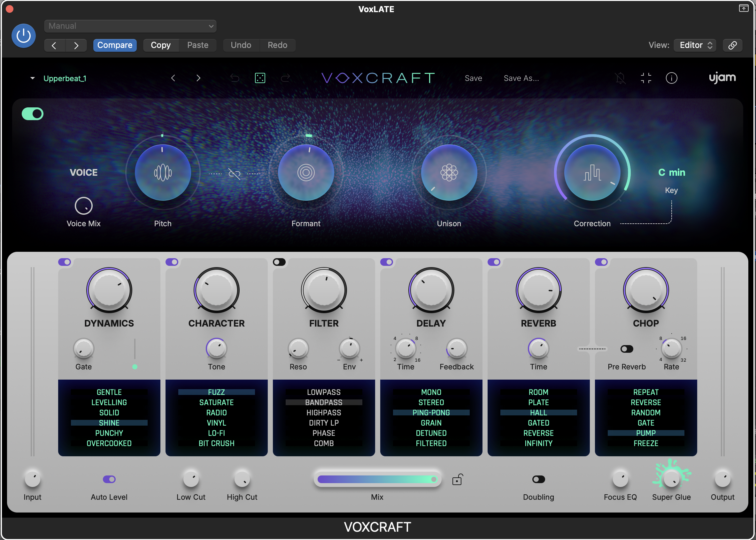Click the Reverb main knob
756x540 pixels.
tap(539, 290)
